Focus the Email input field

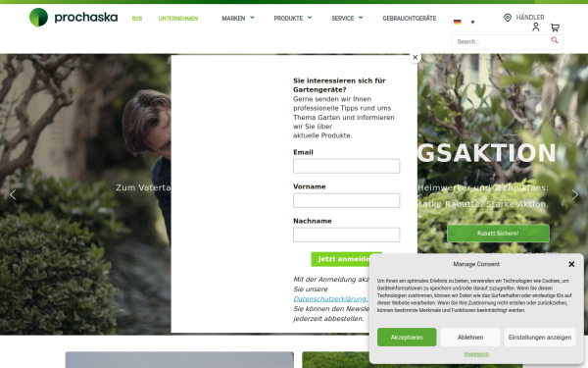point(346,166)
